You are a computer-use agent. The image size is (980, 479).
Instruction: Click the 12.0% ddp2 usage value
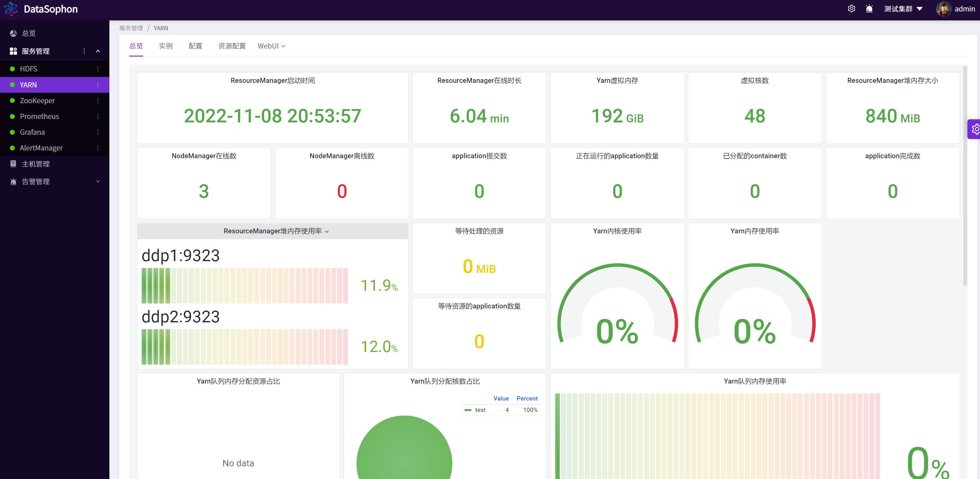379,347
